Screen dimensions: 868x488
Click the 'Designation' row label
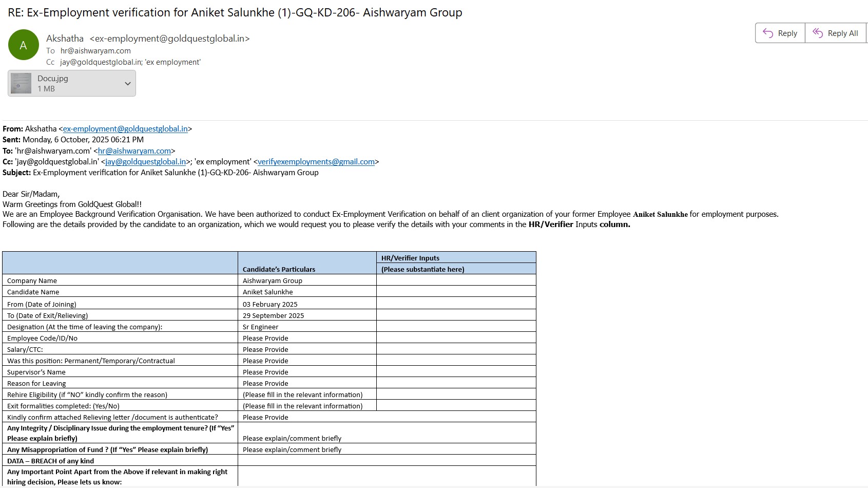tap(85, 327)
